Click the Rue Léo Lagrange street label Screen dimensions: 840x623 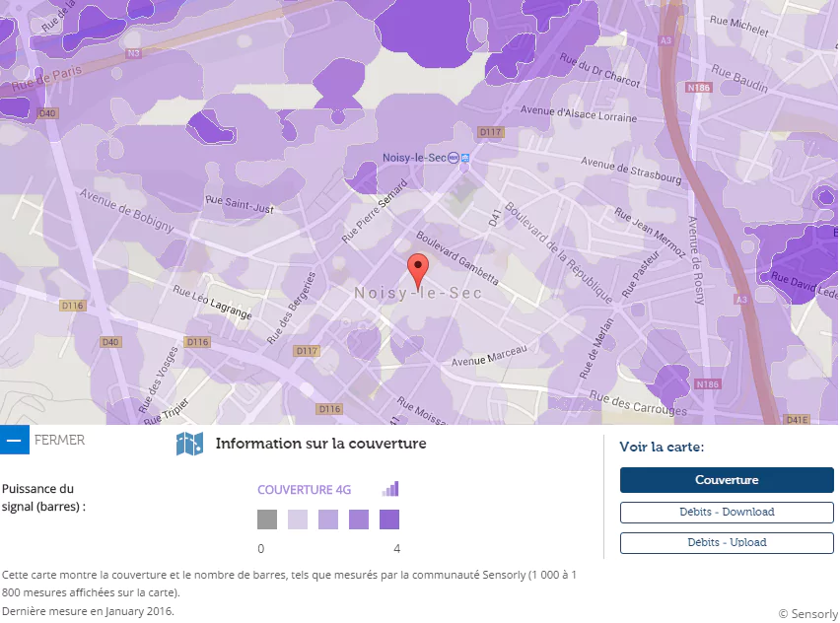212,303
